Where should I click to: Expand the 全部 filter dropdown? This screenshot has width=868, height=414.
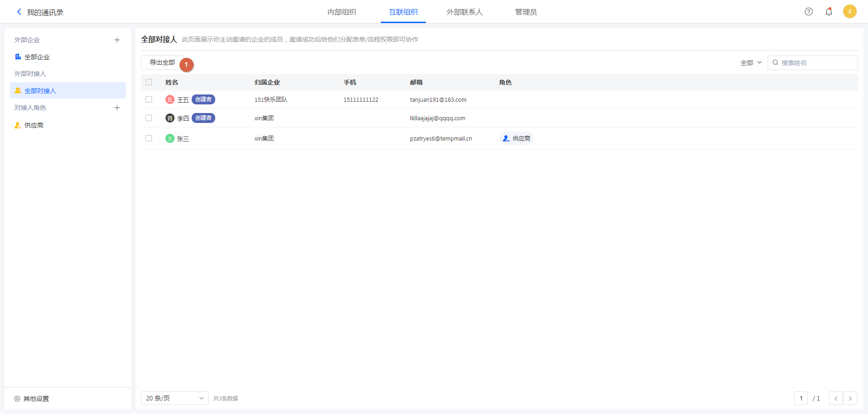pyautogui.click(x=751, y=63)
